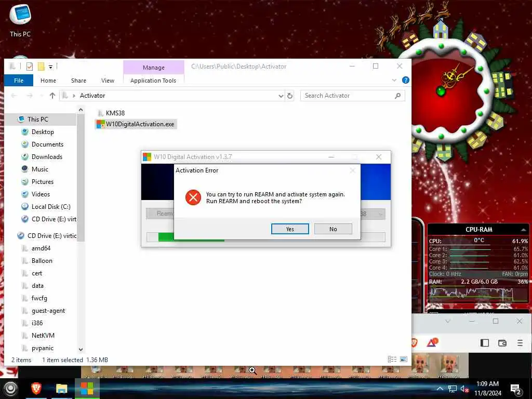
Task: Open the Application Tools tab
Action: (153, 81)
